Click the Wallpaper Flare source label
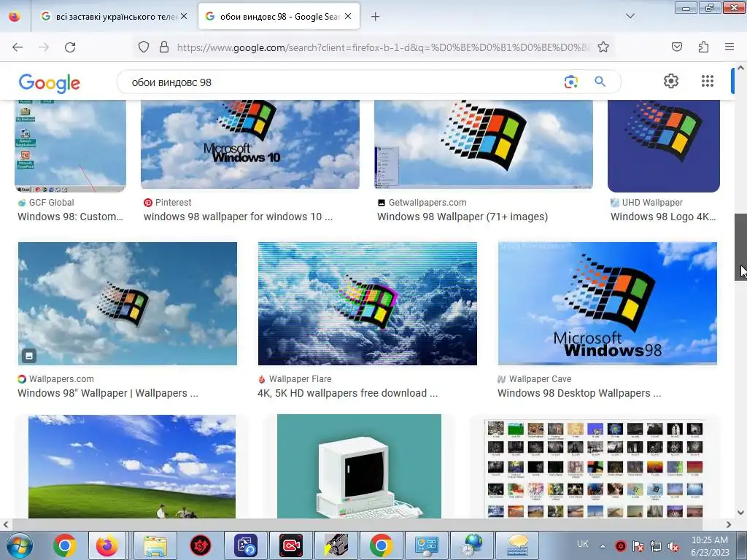Image resolution: width=747 pixels, height=560 pixels. (x=300, y=379)
